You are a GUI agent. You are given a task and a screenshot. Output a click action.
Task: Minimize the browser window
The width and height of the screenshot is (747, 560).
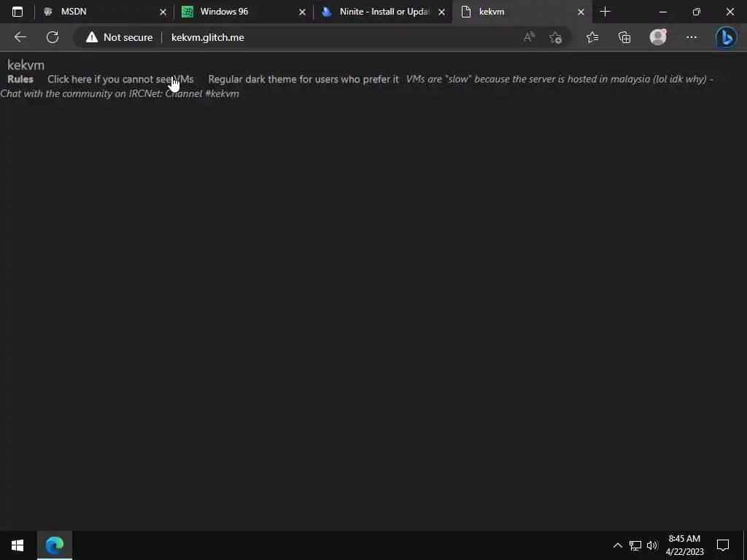[662, 12]
